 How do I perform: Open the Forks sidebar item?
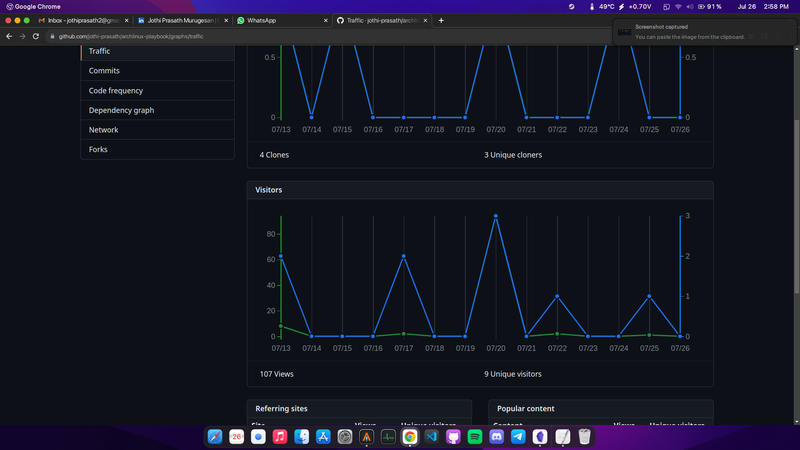point(98,149)
